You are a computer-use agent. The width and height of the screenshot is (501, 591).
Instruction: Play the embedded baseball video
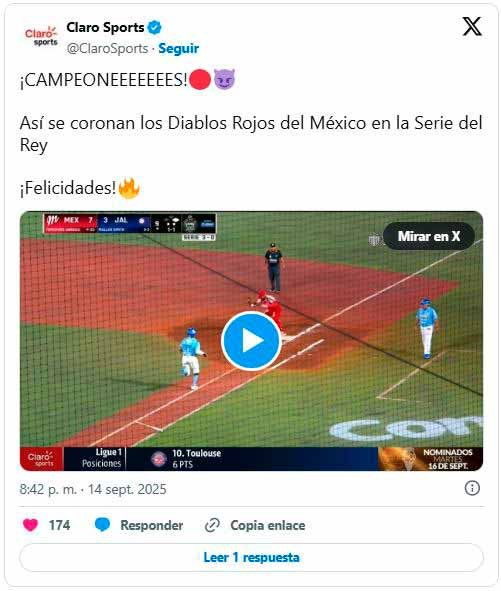(x=251, y=341)
